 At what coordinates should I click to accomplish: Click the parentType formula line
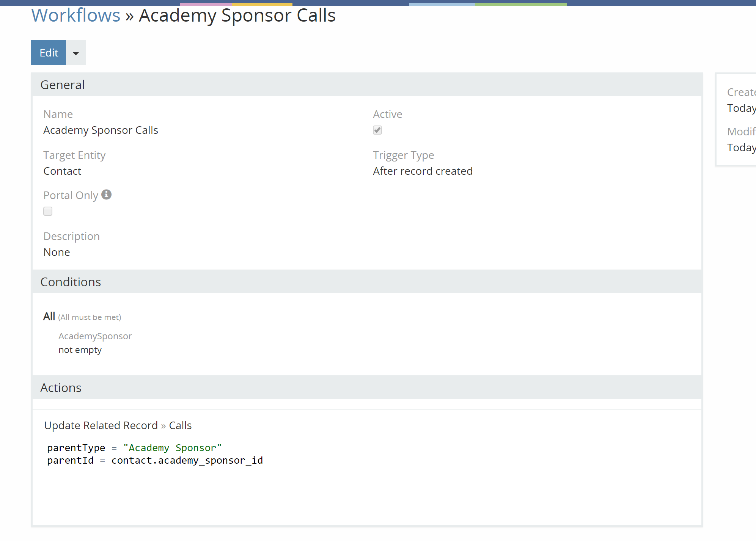pos(134,448)
